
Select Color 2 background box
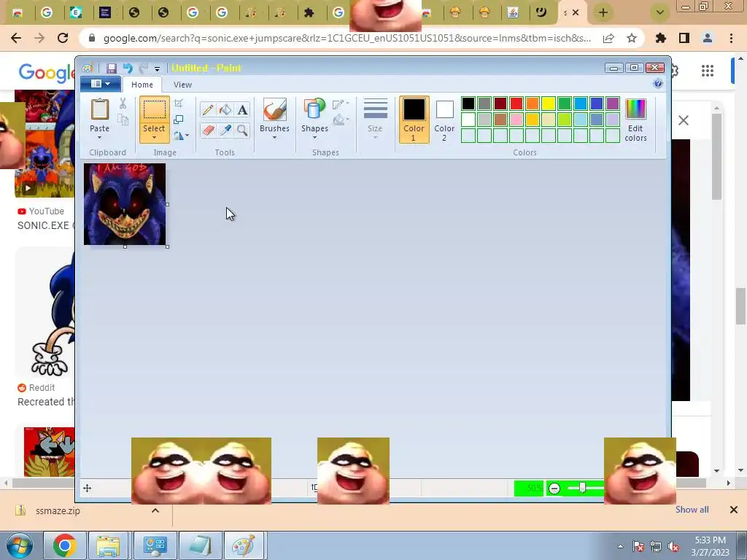[444, 120]
